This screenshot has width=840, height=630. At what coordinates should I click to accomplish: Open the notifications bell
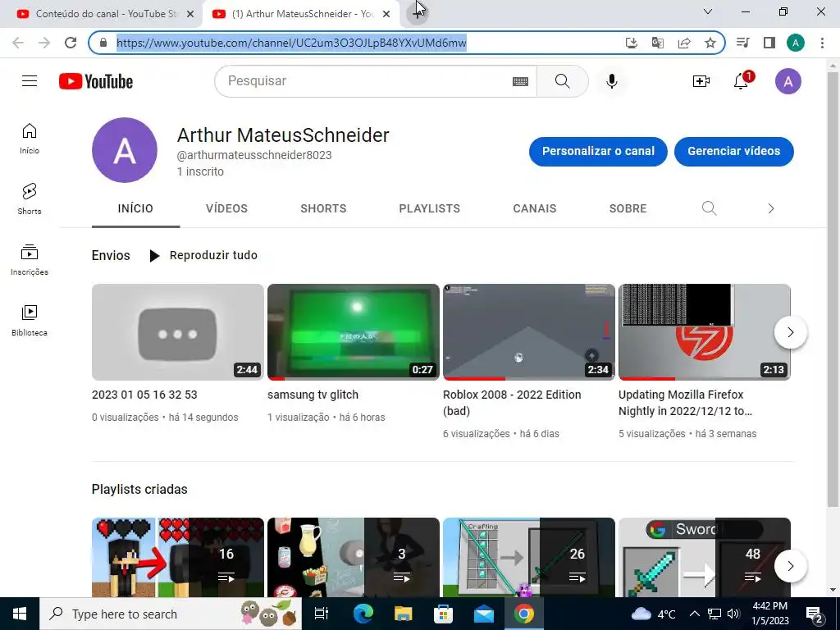pos(742,81)
